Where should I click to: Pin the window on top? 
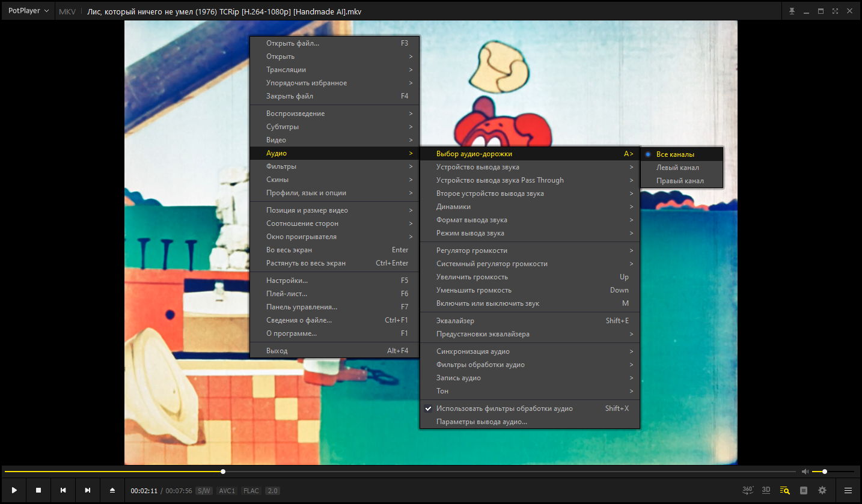click(792, 11)
